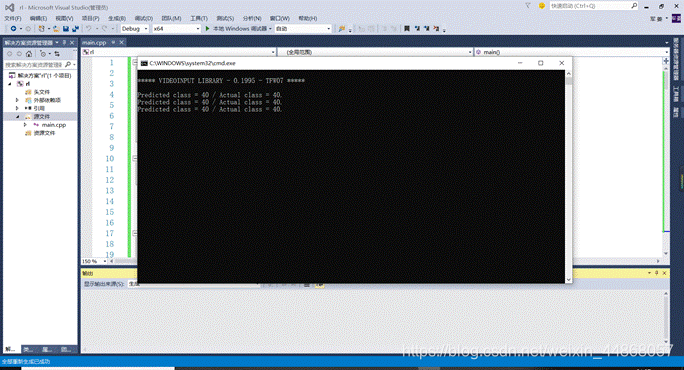Viewport: 684px width, 370px height.
Task: Open the 文件(F) menu
Action: [12, 18]
